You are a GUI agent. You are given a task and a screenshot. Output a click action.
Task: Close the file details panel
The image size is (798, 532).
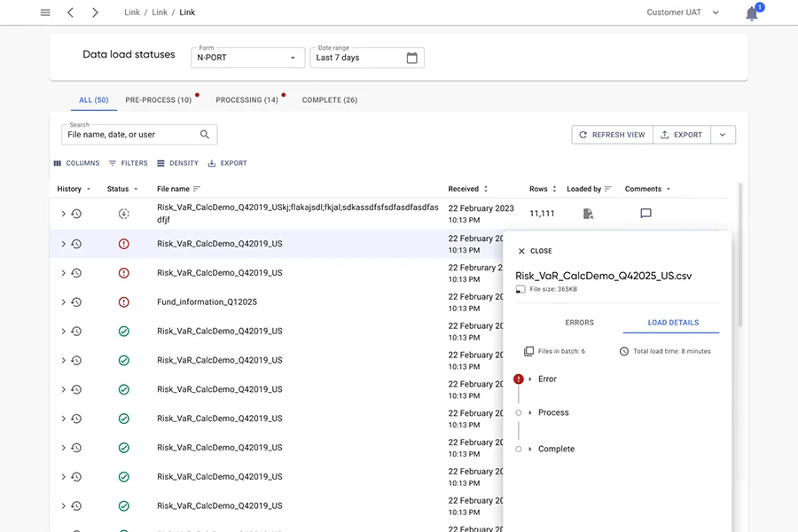click(x=535, y=251)
